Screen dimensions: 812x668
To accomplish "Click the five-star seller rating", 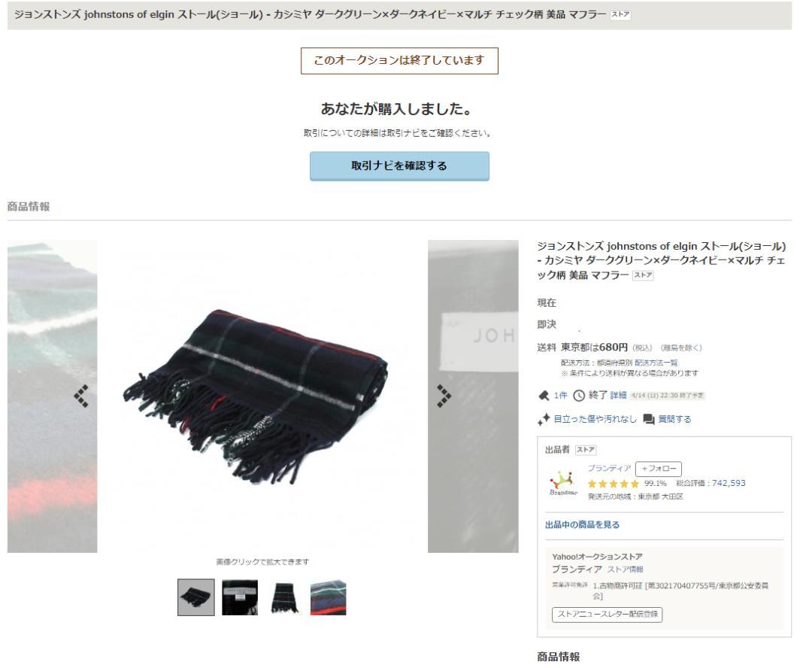I will pos(614,484).
